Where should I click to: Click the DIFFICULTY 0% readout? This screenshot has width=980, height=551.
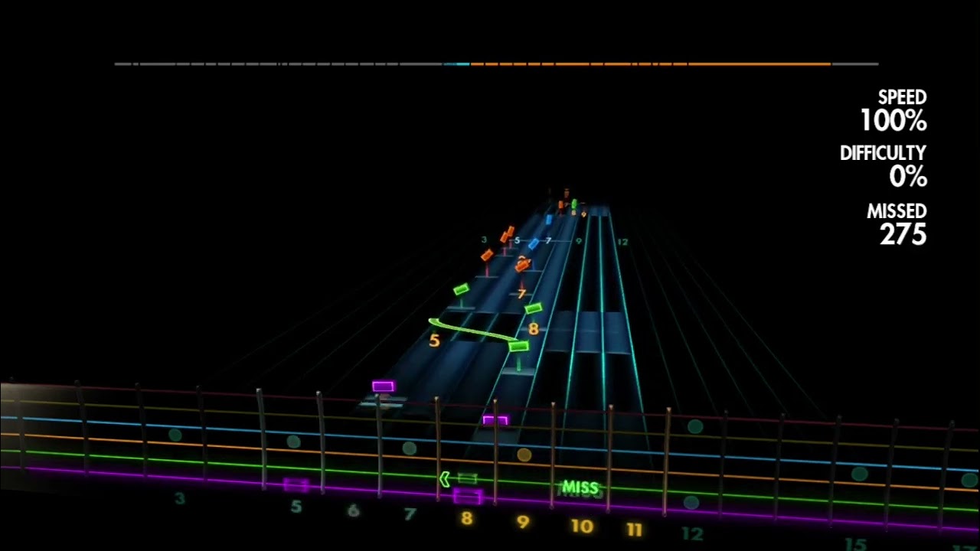pos(884,166)
